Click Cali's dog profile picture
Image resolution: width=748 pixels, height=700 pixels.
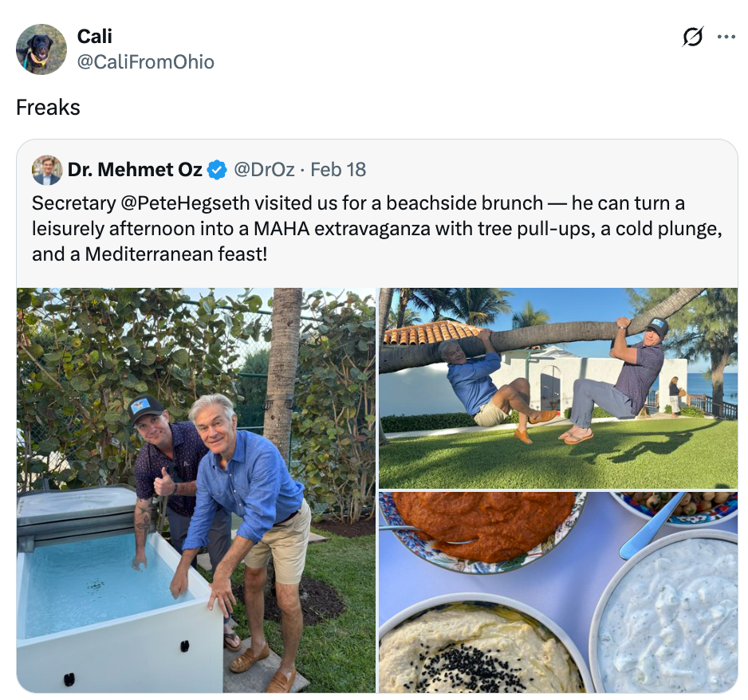tap(41, 49)
